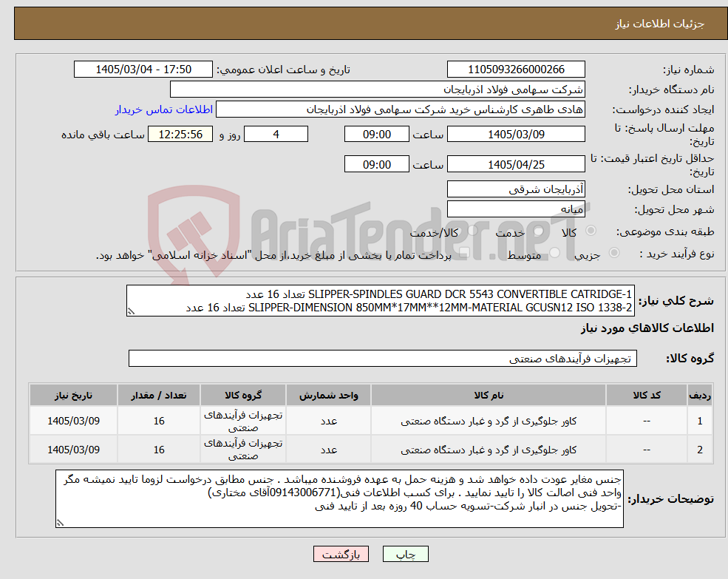Click the تعداد / مقدار column header
The height and width of the screenshot is (579, 728).
coord(159,396)
